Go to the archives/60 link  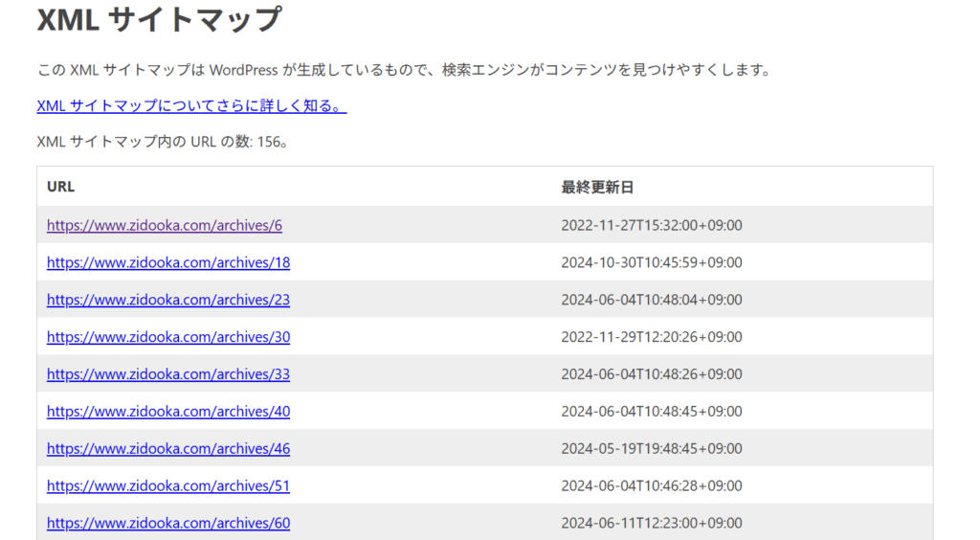(167, 524)
